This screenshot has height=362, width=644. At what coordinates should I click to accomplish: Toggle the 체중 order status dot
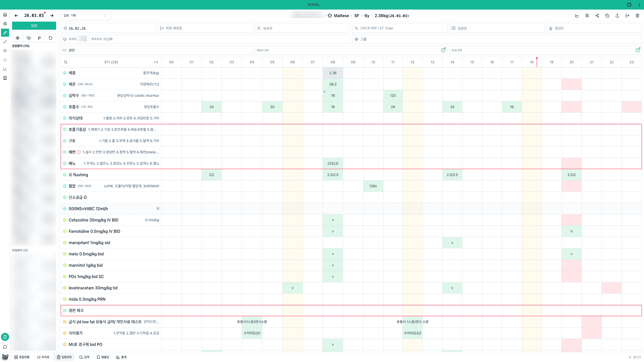65,73
